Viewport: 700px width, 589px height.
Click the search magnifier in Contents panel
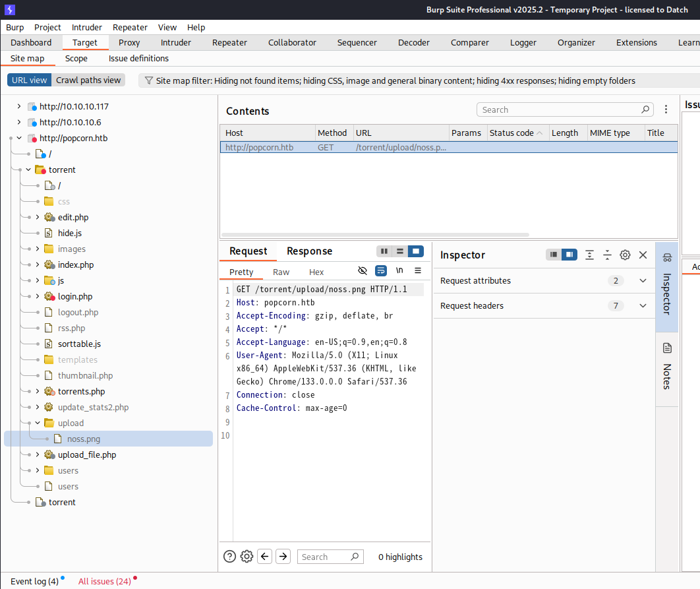coord(645,109)
